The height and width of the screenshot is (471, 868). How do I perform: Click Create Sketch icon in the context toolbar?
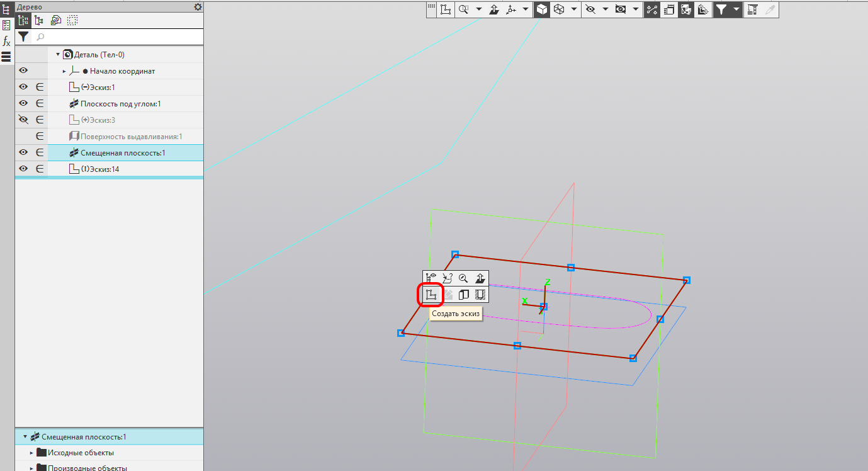431,294
